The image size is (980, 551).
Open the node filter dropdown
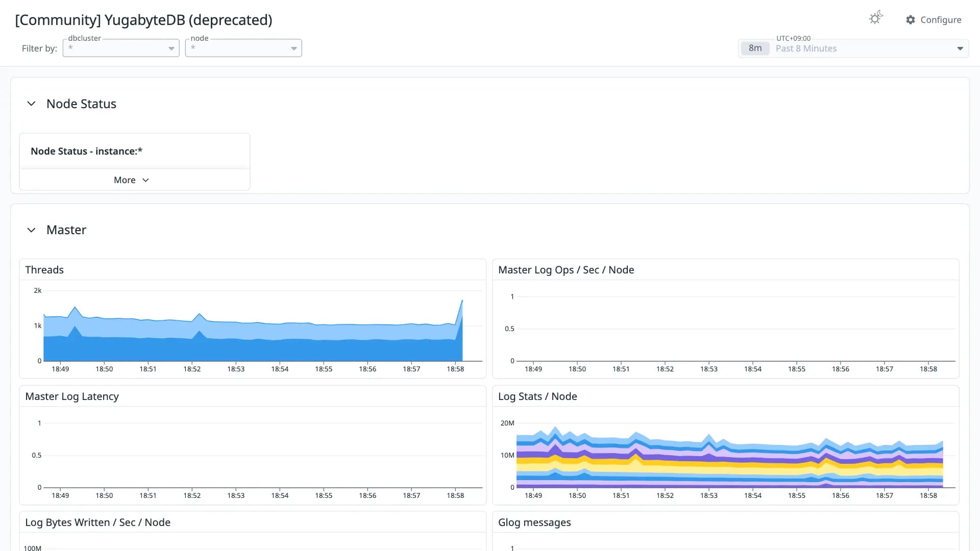pos(243,48)
